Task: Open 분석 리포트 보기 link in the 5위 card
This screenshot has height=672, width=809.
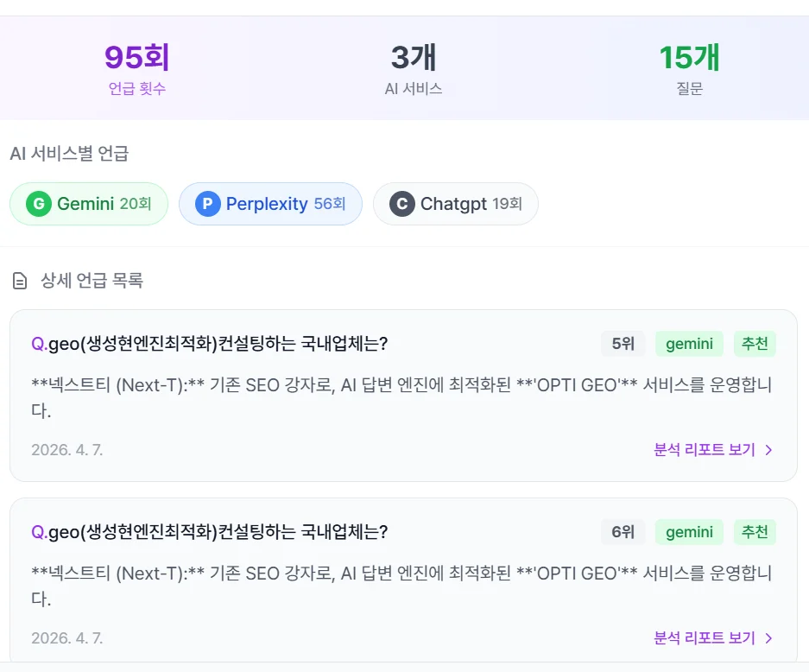Action: 705,449
